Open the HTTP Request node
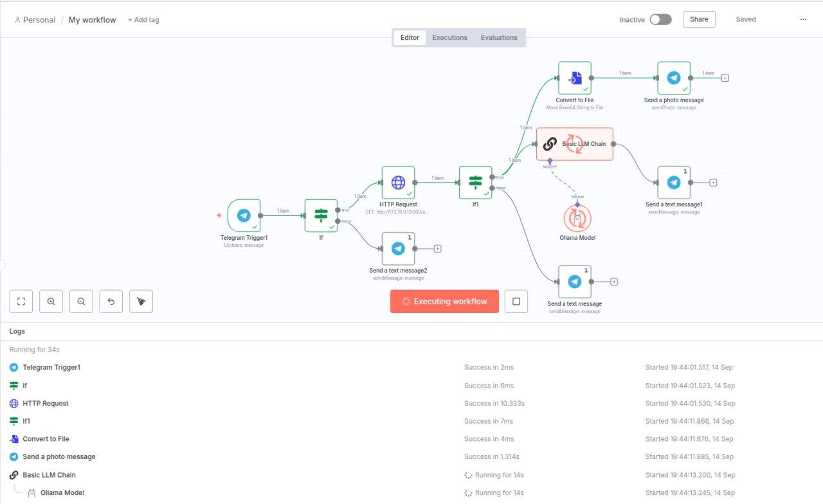Viewport: 823px width, 504px height. [398, 183]
